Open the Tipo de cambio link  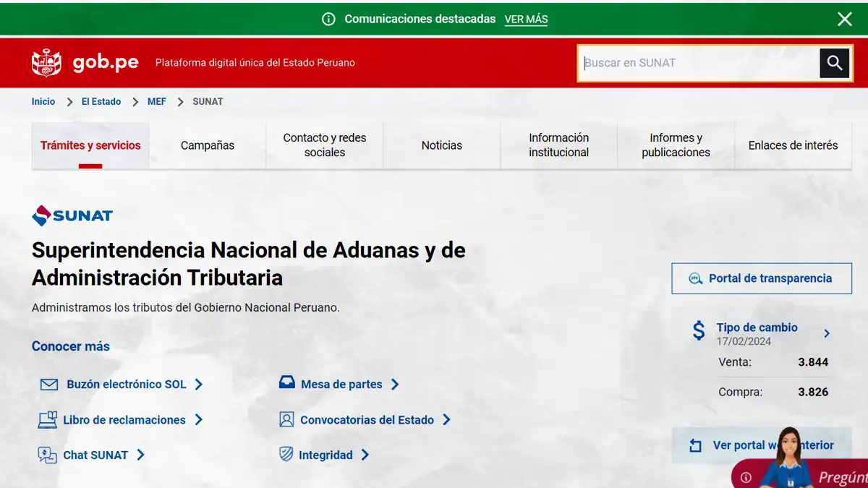tap(757, 328)
